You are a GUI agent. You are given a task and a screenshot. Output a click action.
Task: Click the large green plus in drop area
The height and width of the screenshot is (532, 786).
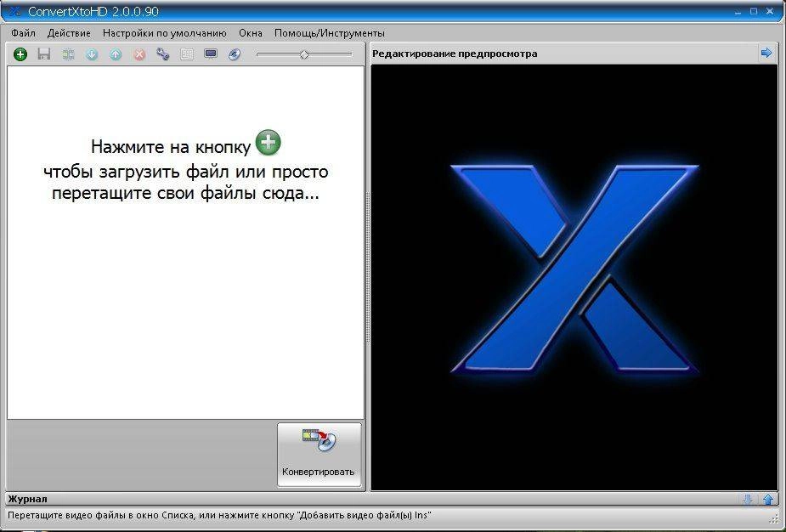click(269, 143)
